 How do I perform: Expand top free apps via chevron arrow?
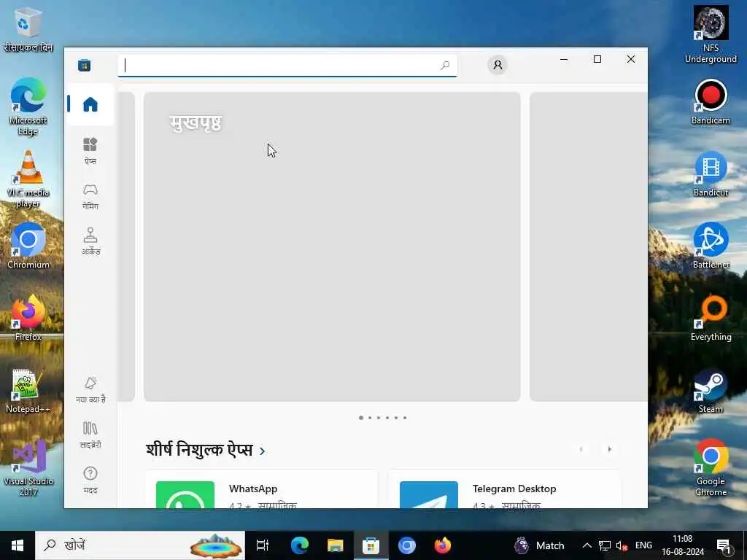[262, 451]
